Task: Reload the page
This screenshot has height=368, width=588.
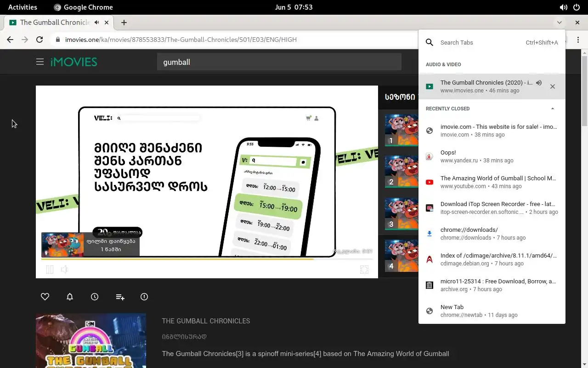Action: click(x=40, y=40)
